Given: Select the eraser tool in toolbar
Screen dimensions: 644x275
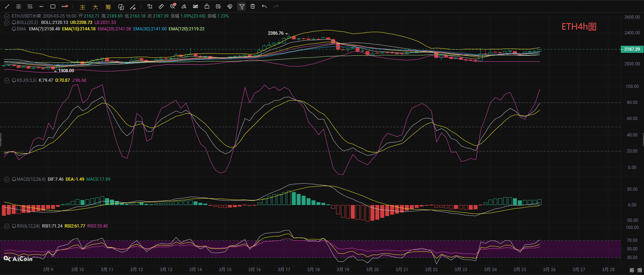Looking at the screenshot, I should click(x=184, y=6).
